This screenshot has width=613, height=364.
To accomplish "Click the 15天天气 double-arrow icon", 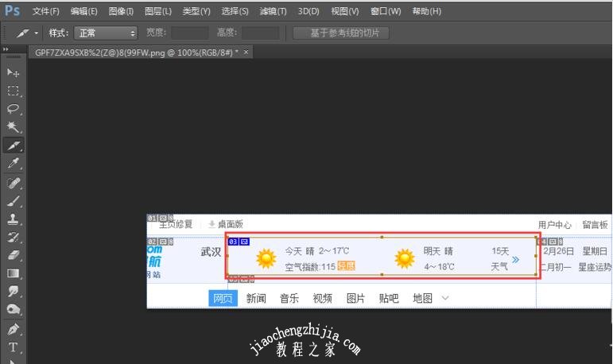I will pos(516,260).
